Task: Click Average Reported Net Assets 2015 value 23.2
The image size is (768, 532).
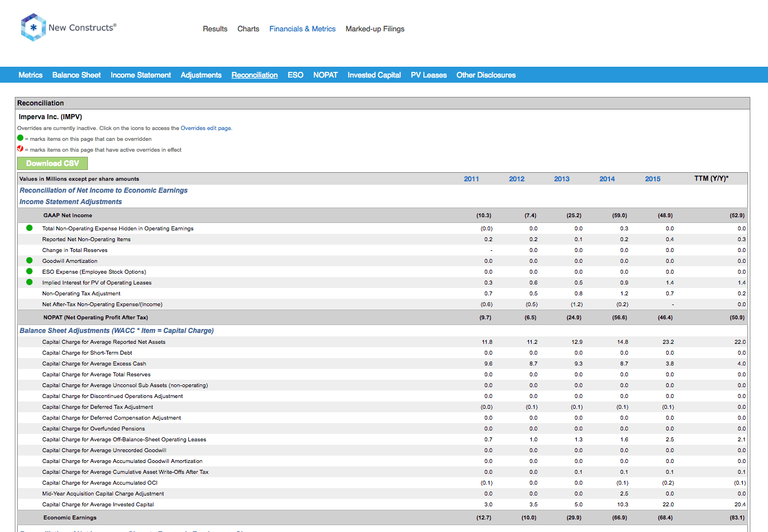Action: (x=668, y=342)
